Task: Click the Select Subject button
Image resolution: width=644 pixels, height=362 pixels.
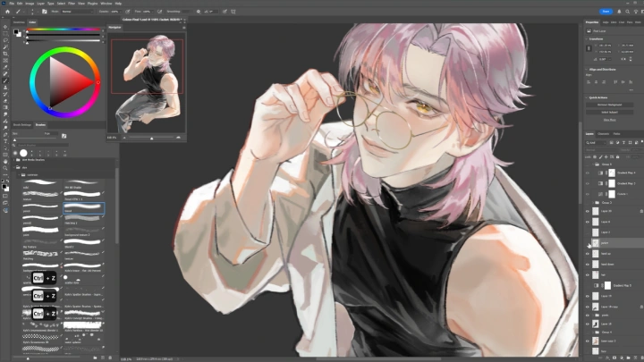Action: point(609,112)
